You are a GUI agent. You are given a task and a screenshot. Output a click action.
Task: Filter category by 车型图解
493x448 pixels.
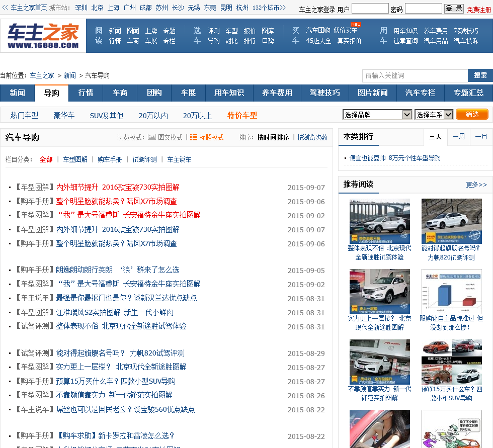[x=75, y=159]
